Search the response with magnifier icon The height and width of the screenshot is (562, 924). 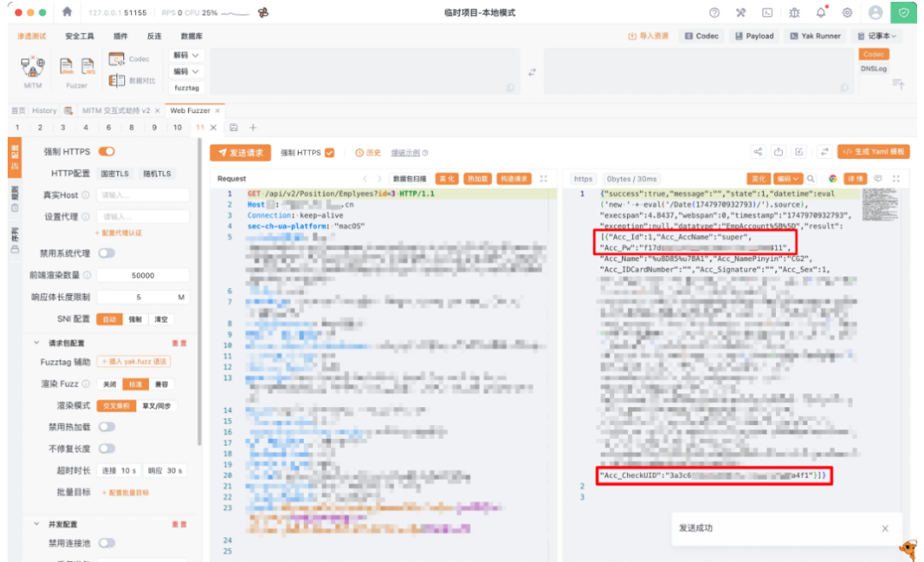click(811, 179)
